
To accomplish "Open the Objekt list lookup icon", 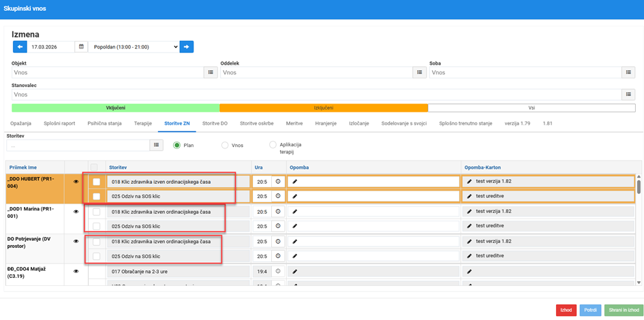I will (x=211, y=72).
